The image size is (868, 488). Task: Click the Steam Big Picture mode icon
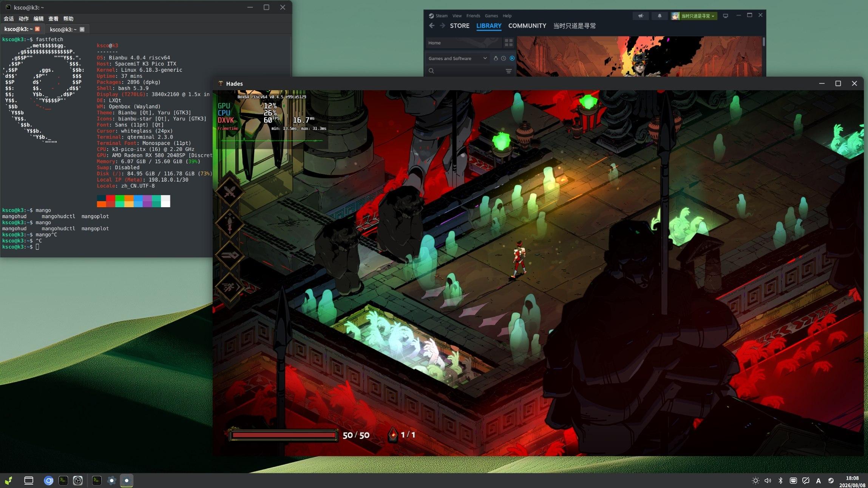pyautogui.click(x=725, y=16)
